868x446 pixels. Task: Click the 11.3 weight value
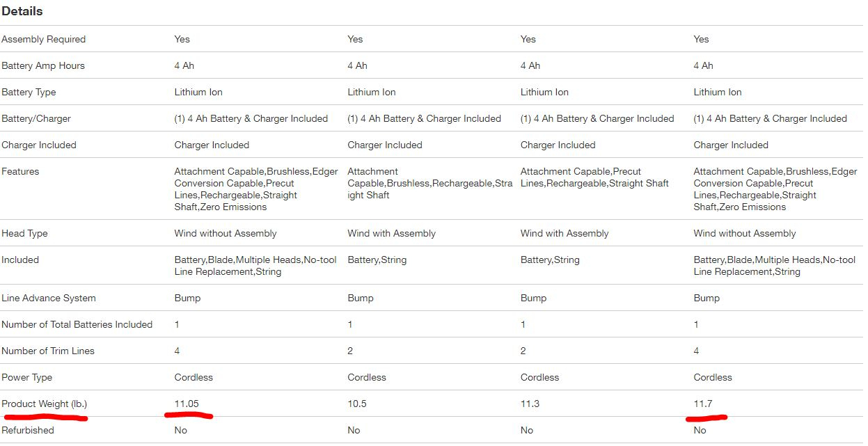(530, 404)
